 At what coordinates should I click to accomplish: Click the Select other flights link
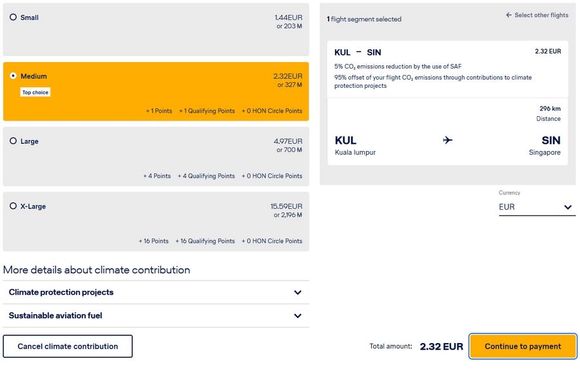(x=541, y=15)
